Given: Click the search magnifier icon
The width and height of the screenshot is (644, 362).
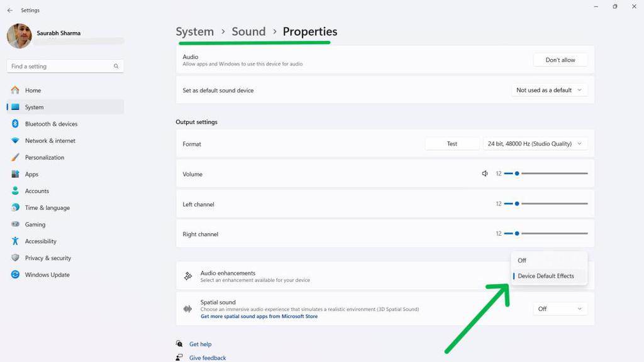Looking at the screenshot, I should tap(116, 66).
